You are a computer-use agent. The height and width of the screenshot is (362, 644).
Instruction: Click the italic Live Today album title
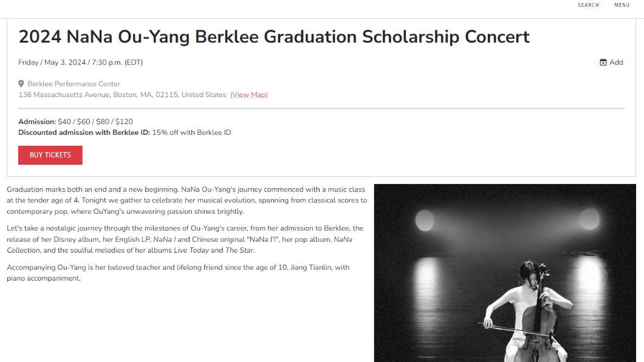tap(191, 250)
